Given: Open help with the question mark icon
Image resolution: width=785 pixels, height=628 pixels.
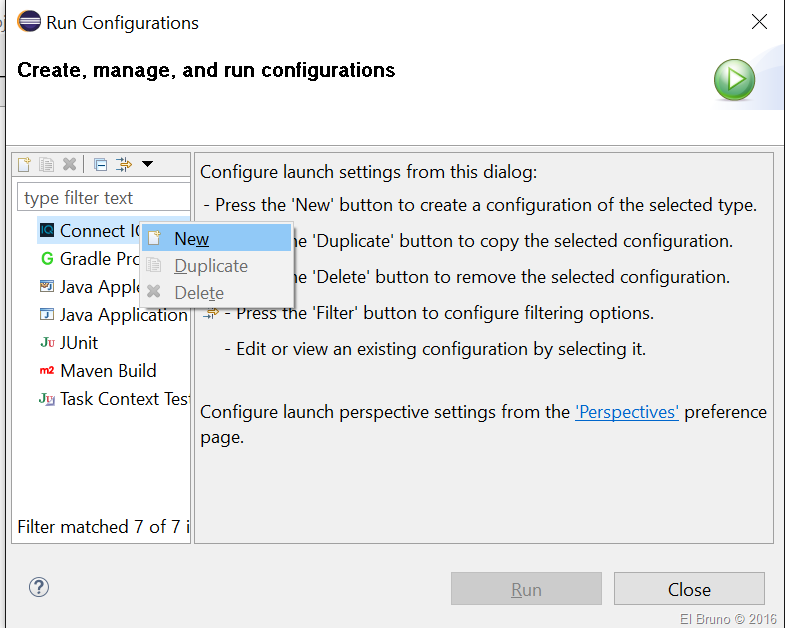Looking at the screenshot, I should pyautogui.click(x=40, y=587).
